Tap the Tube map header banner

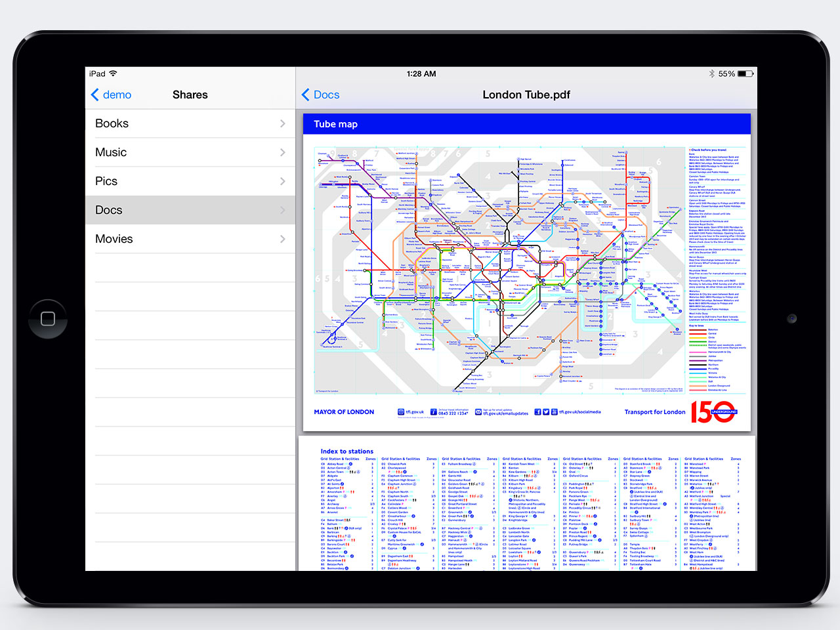[x=526, y=124]
